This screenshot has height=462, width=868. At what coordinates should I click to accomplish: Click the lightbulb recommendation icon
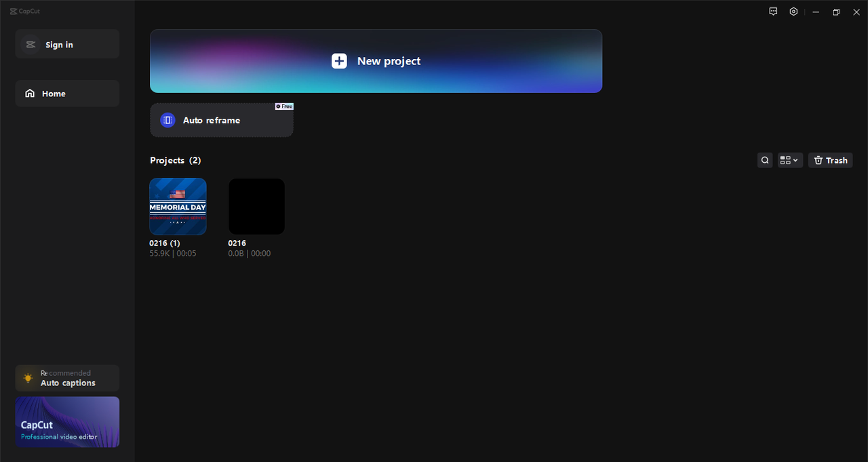point(28,378)
